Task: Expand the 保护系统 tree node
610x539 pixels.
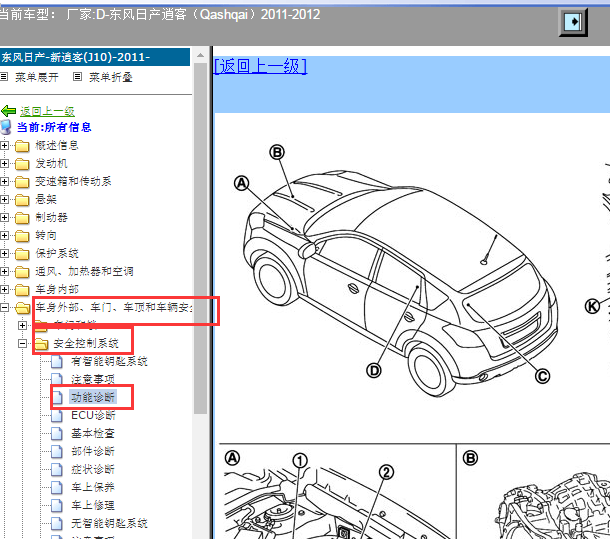Action: (4, 253)
